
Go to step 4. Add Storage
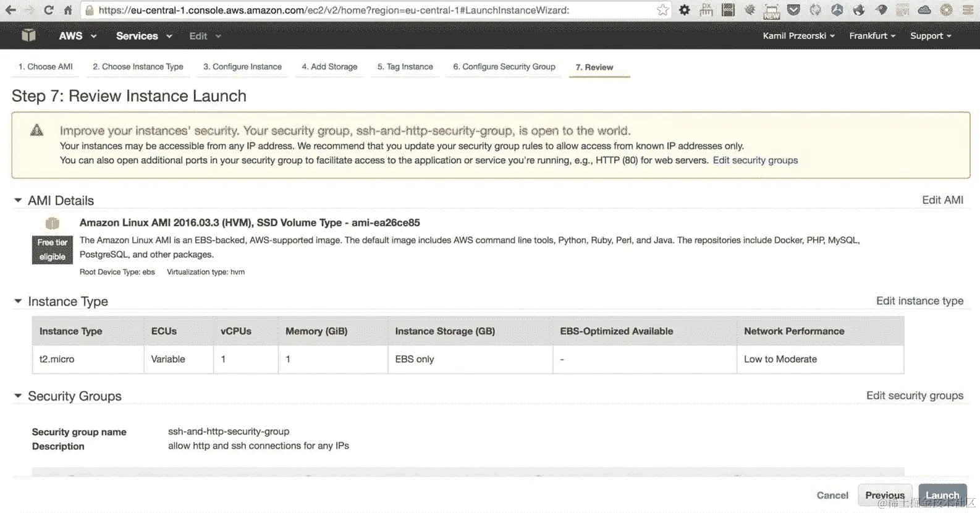329,67
